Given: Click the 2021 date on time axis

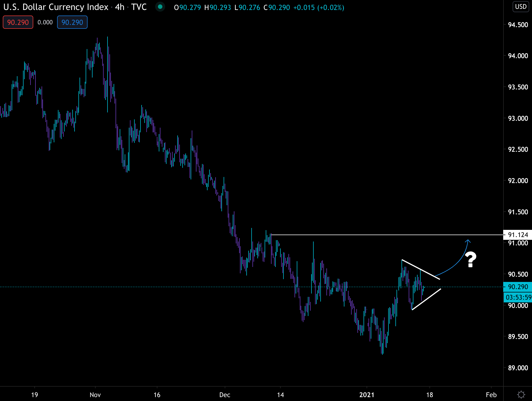Looking at the screenshot, I should click(x=367, y=395).
